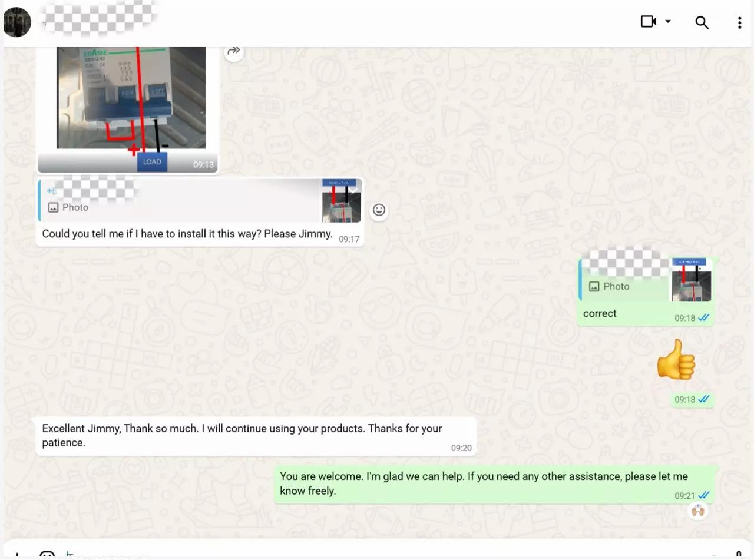
Task: Expand the video call dropdown arrow
Action: [x=668, y=22]
